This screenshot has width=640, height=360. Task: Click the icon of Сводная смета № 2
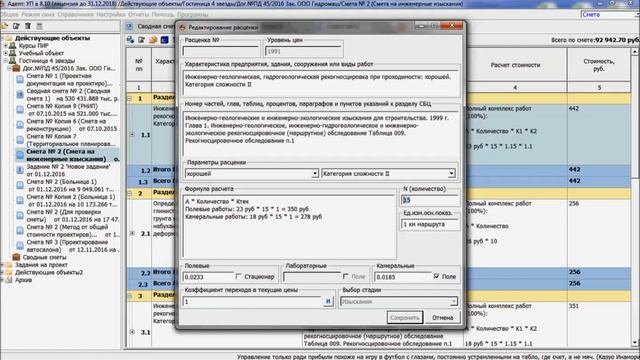tap(20, 94)
